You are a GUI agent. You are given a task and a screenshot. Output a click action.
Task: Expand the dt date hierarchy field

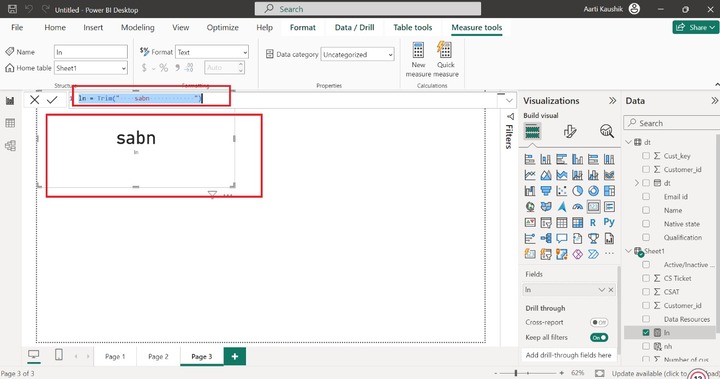636,183
